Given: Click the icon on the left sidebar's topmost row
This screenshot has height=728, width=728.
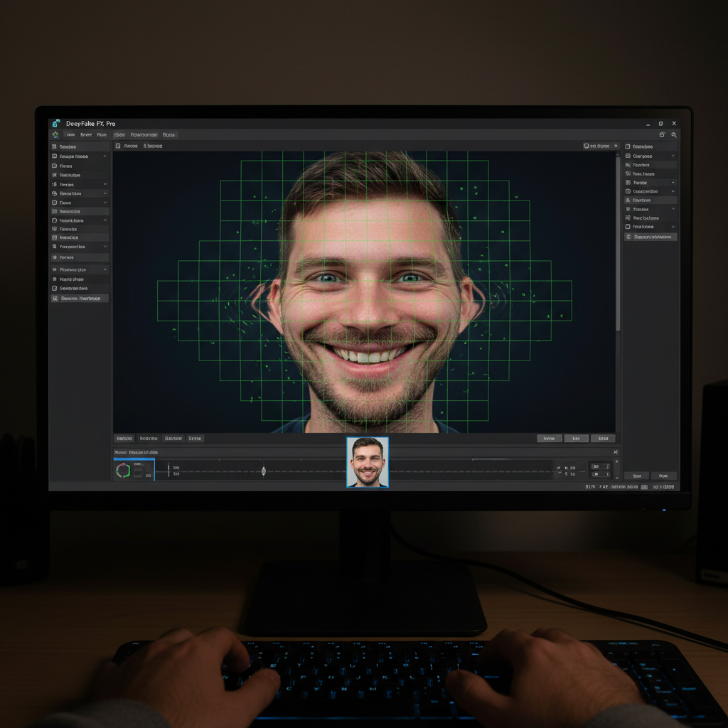Looking at the screenshot, I should [55, 146].
